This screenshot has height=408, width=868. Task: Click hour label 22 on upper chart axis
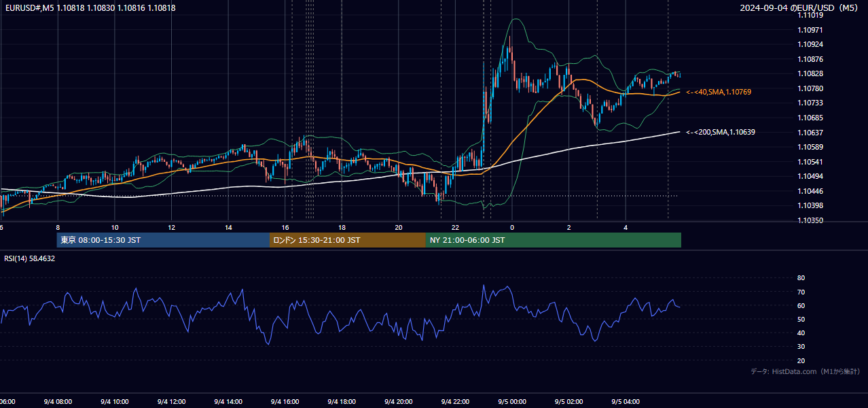click(455, 228)
